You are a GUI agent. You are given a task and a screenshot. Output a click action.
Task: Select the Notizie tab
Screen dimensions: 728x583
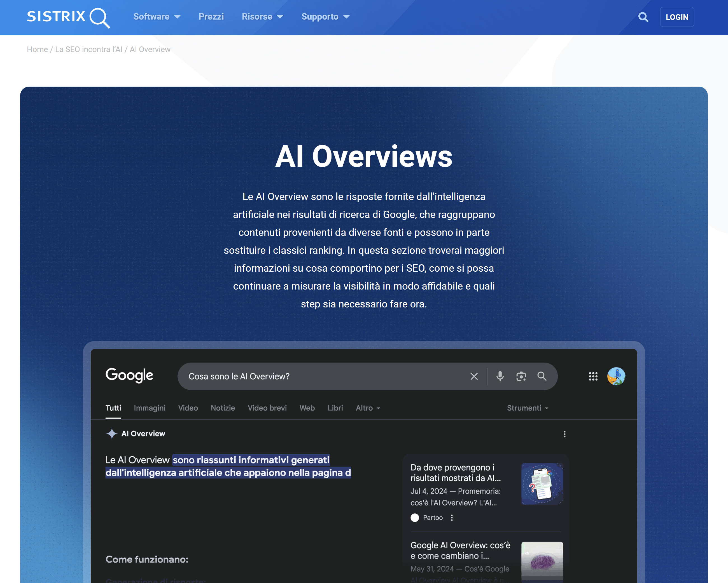coord(223,408)
